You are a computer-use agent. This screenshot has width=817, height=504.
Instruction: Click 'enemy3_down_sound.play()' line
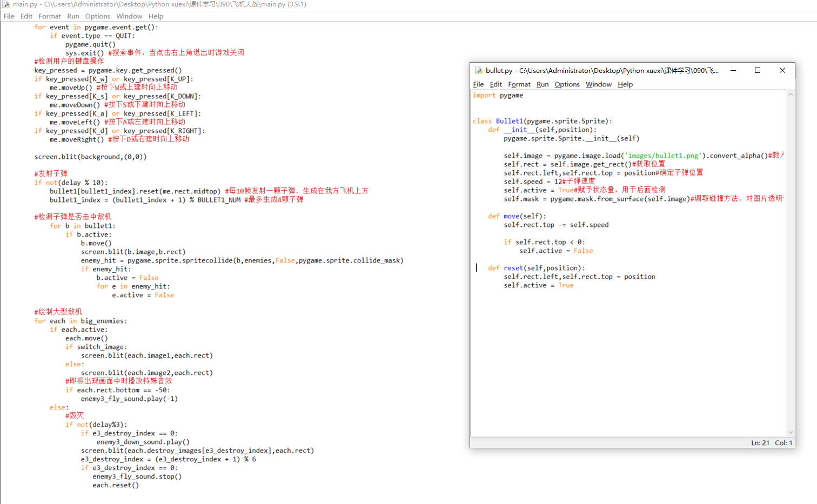(x=143, y=442)
